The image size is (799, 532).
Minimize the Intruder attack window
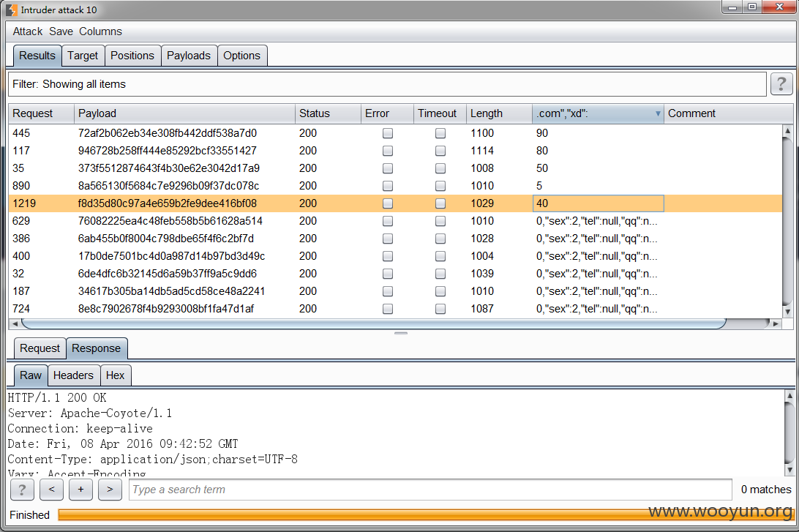tap(732, 7)
